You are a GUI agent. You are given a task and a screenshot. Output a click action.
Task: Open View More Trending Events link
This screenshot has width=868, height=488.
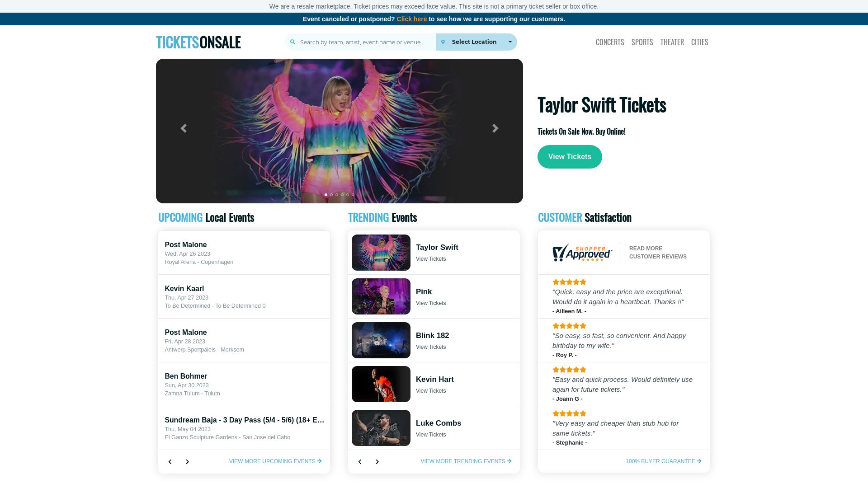466,461
